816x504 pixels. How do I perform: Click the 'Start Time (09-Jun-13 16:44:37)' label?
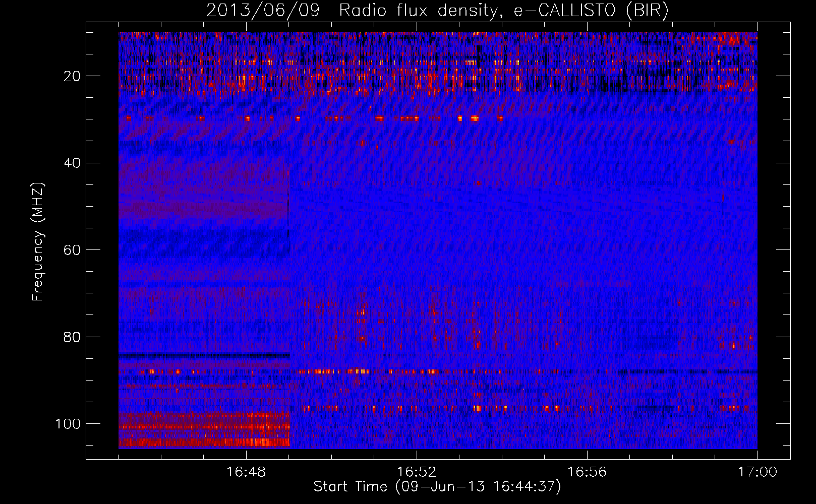437,487
